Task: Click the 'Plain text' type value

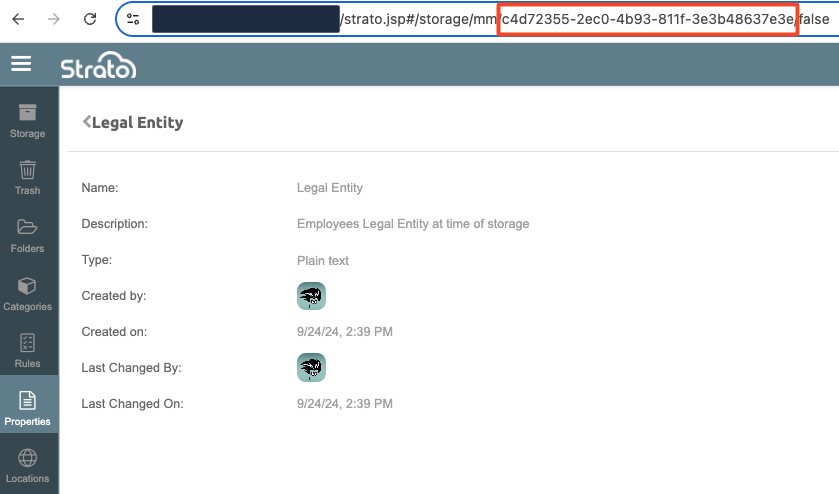Action: click(323, 260)
